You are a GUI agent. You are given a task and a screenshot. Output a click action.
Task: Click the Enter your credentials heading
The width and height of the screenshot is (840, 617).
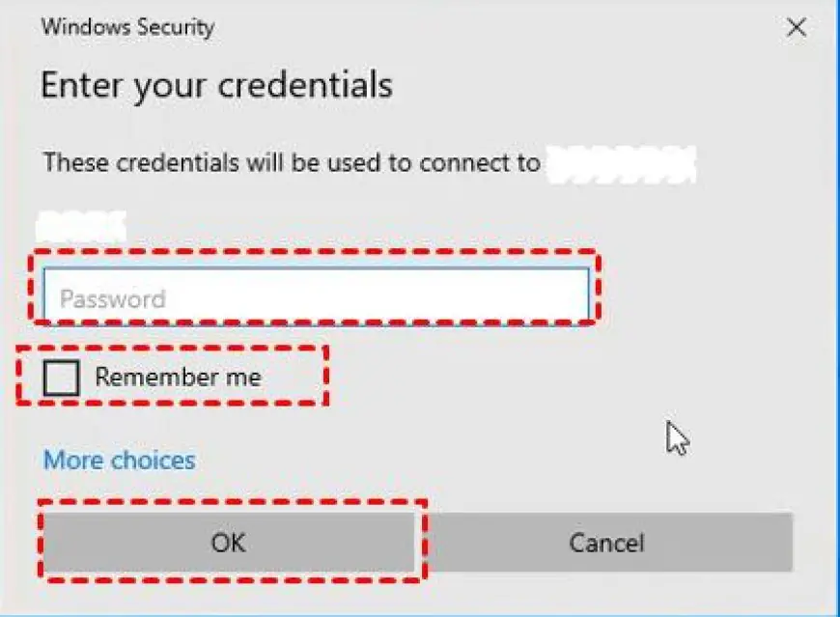pyautogui.click(x=217, y=85)
